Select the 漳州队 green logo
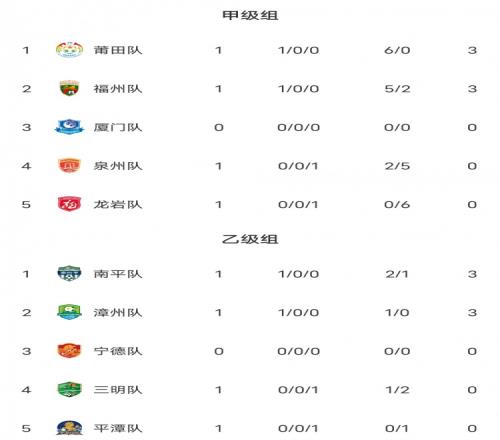The width and height of the screenshot is (500, 440). point(69,312)
